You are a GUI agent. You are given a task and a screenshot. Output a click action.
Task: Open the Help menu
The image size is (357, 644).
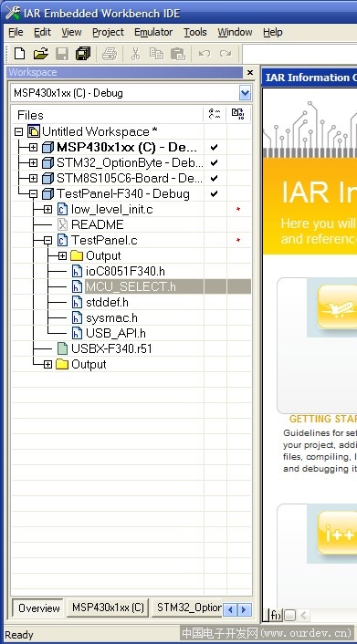click(273, 32)
